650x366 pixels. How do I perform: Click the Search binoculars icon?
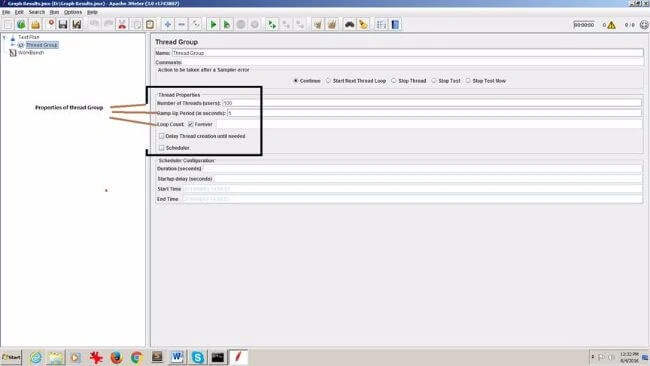(x=349, y=24)
